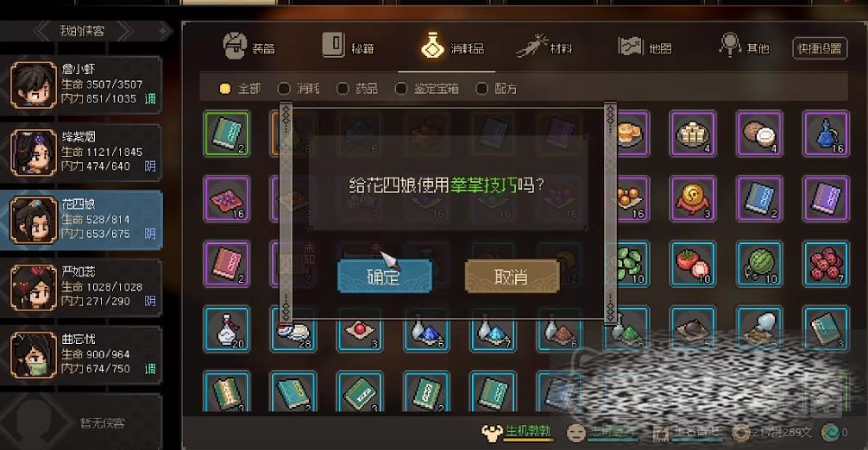Click the watermelon item icon

pos(759,264)
